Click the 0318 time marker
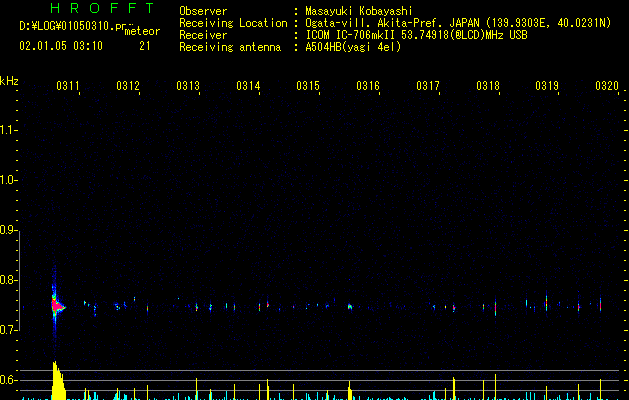The image size is (629, 400). [x=488, y=86]
